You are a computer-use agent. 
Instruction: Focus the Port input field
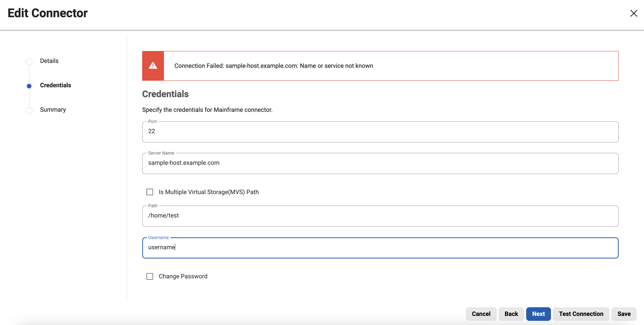380,132
